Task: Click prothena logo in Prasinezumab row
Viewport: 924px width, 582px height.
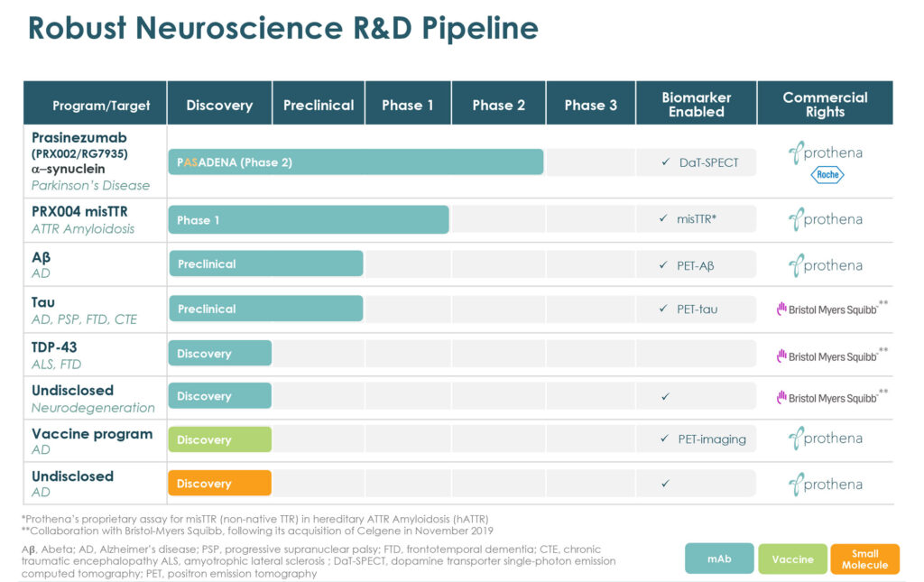Action: click(x=825, y=152)
